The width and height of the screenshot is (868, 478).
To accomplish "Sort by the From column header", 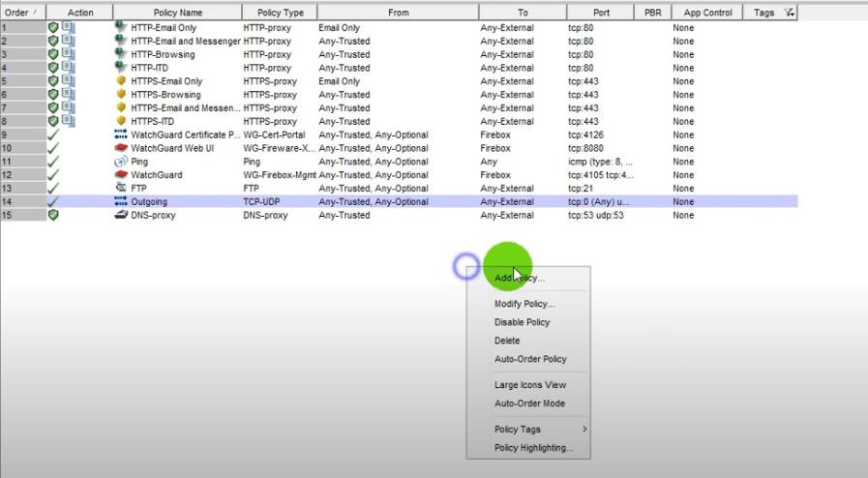I will [x=399, y=13].
